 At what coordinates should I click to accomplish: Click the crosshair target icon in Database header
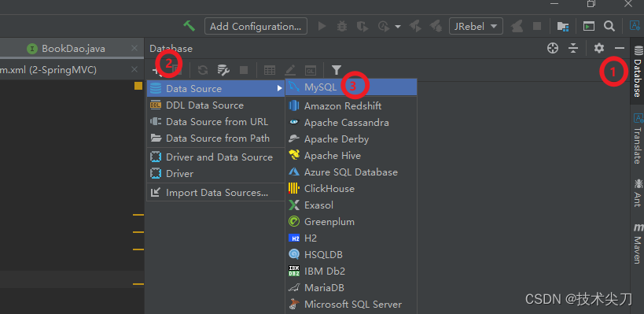[553, 48]
